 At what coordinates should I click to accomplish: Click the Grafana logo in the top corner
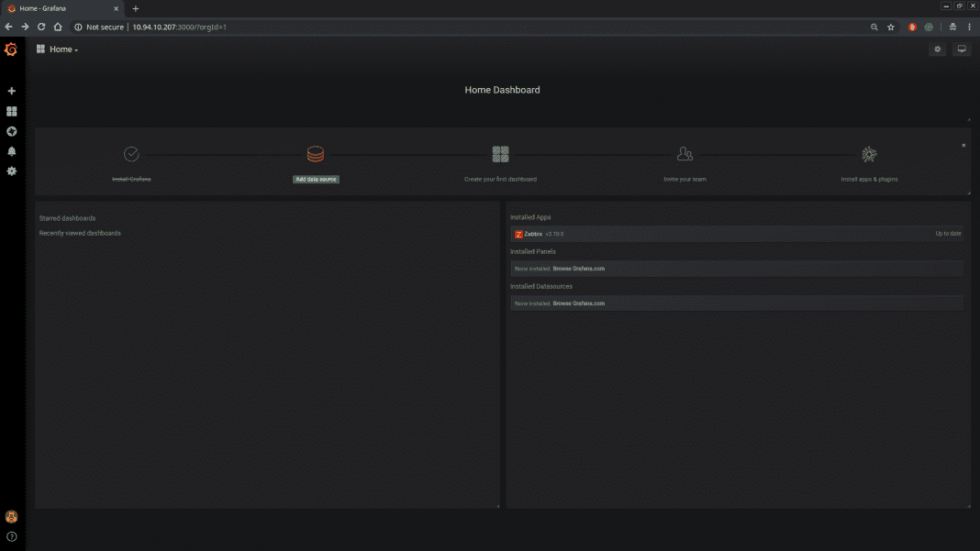click(x=11, y=49)
